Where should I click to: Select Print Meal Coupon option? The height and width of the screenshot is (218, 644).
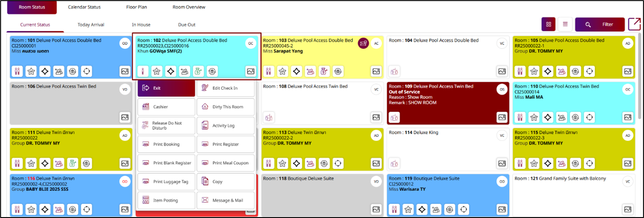pos(225,163)
